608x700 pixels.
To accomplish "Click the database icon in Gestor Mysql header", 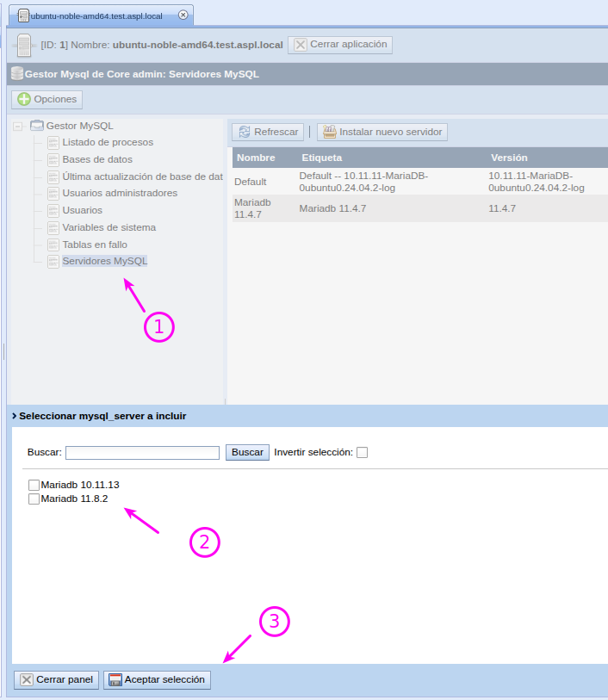I will 17,74.
